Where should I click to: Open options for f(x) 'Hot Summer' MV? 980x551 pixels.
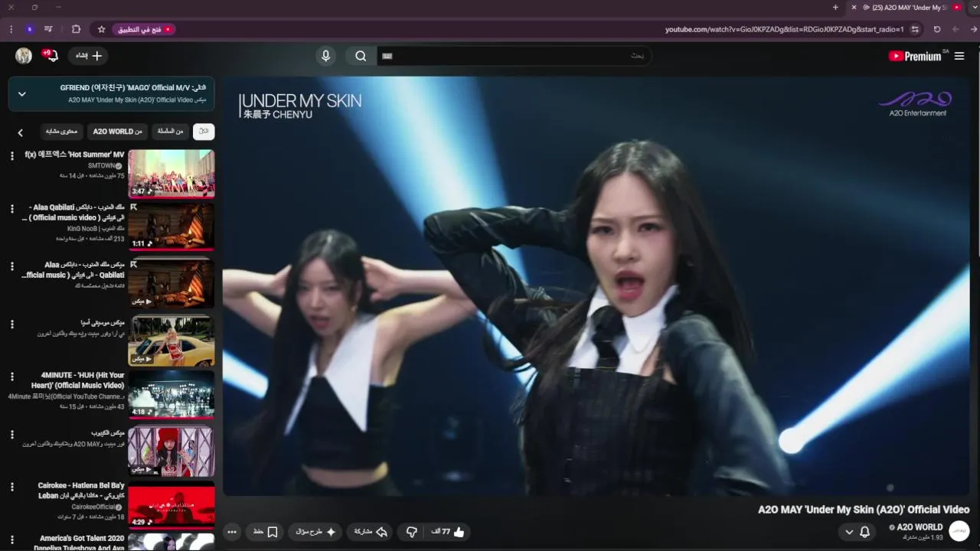tap(11, 156)
